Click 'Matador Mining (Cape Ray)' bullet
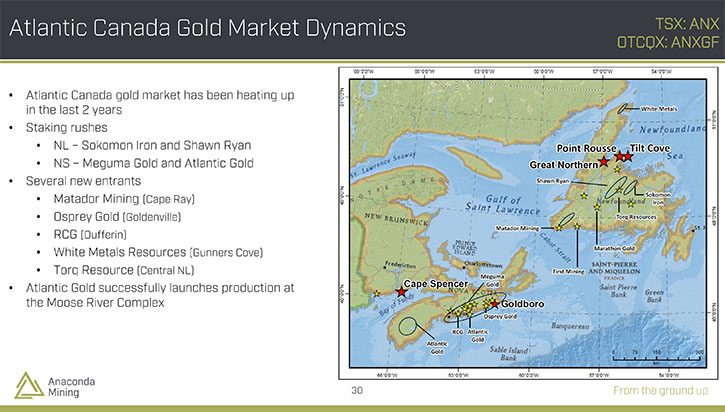 tap(124, 199)
